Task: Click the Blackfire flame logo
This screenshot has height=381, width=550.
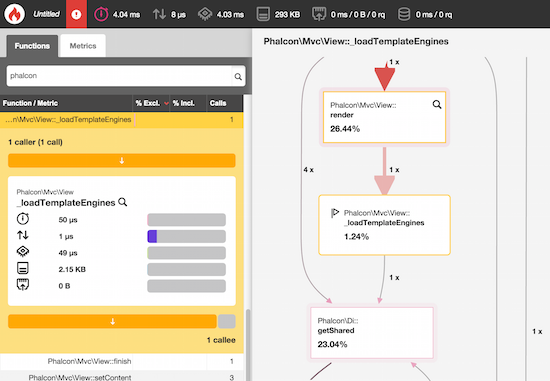Action: point(14,14)
